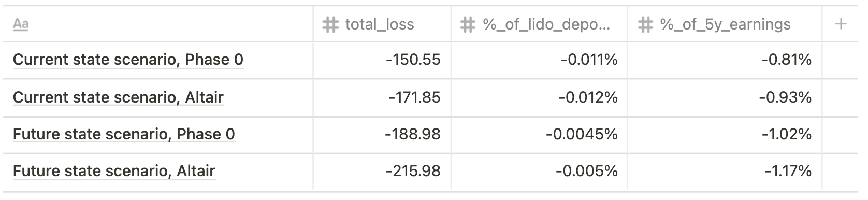The height and width of the screenshot is (200, 868).
Task: Open the total_loss column header menu
Action: (x=382, y=24)
